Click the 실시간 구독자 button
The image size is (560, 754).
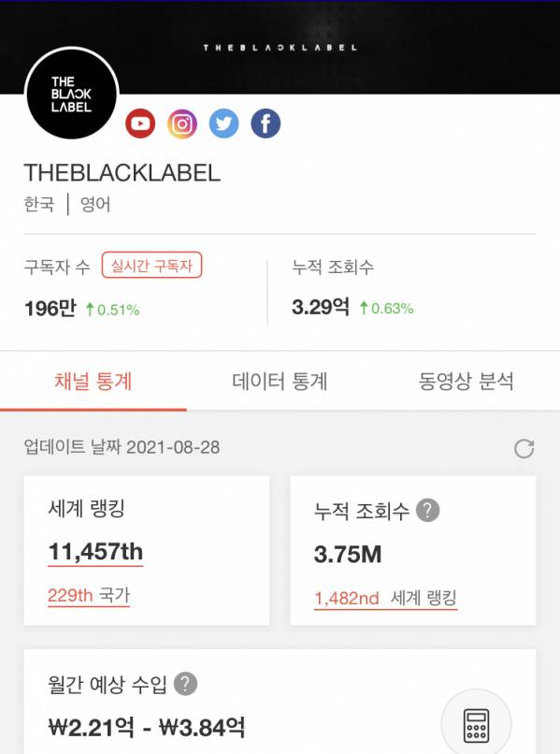(x=151, y=266)
